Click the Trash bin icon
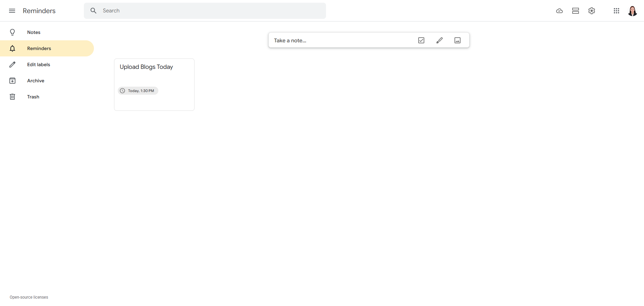The image size is (644, 306). (12, 97)
